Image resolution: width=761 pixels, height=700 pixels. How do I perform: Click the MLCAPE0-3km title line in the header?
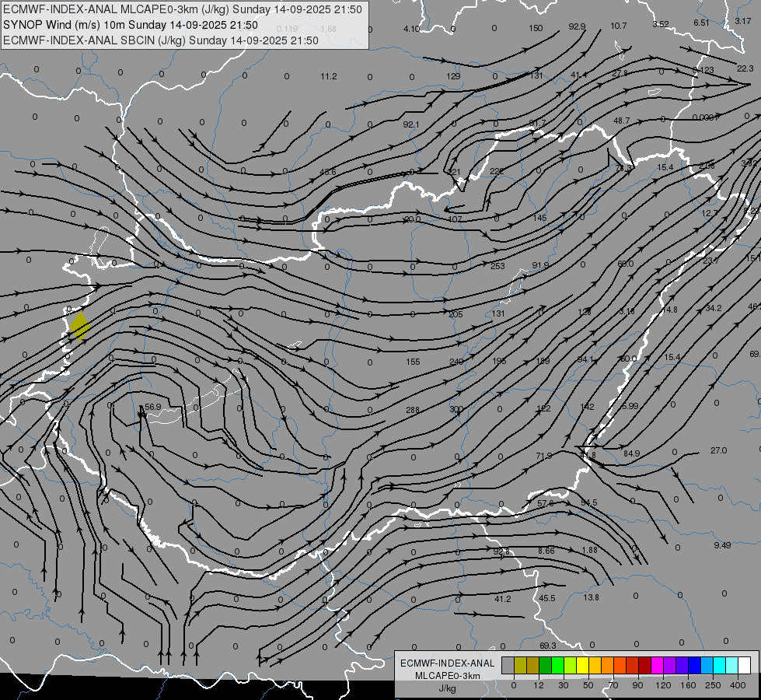tap(183, 9)
